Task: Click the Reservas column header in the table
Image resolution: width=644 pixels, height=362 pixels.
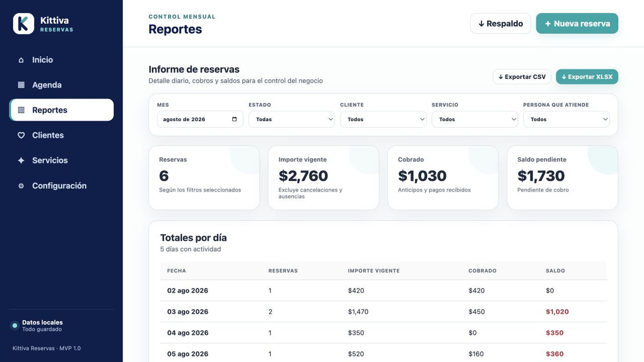Action: (283, 271)
